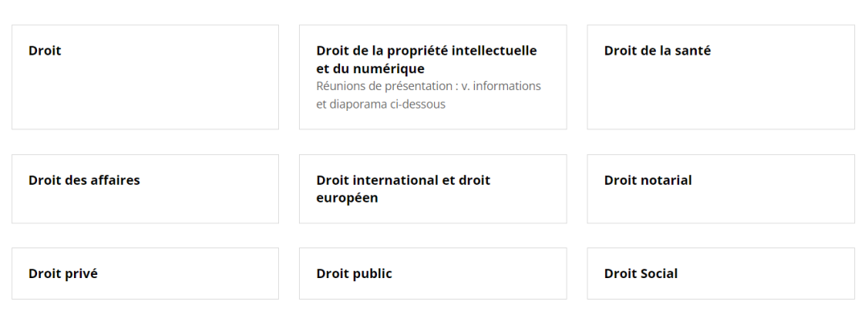
Task: Open Droit international et droit européen
Action: pyautogui.click(x=433, y=189)
